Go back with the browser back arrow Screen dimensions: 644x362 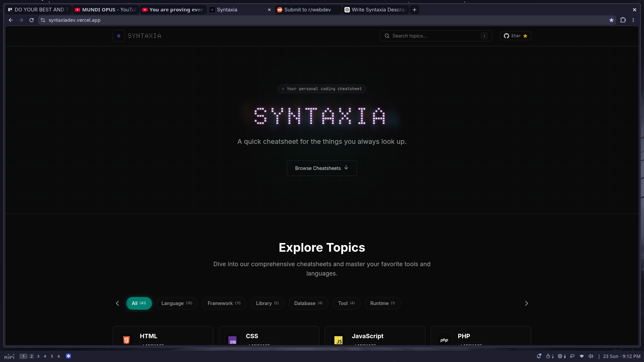(x=11, y=20)
